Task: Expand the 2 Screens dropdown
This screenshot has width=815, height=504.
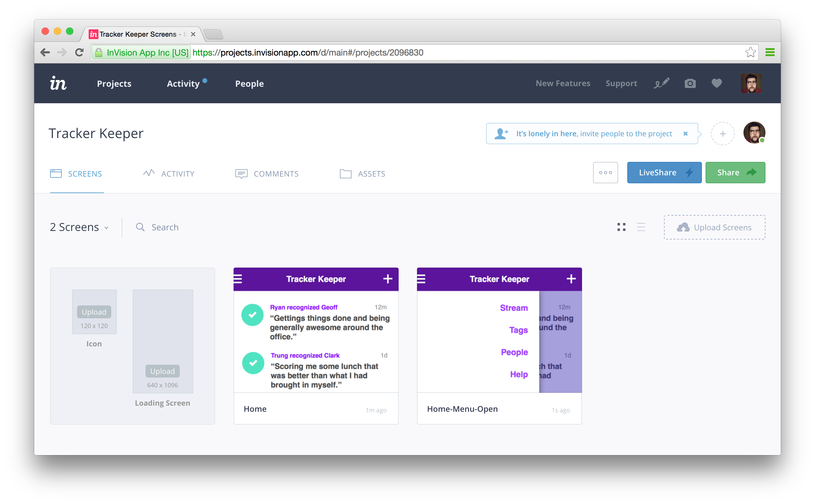Action: (x=79, y=227)
